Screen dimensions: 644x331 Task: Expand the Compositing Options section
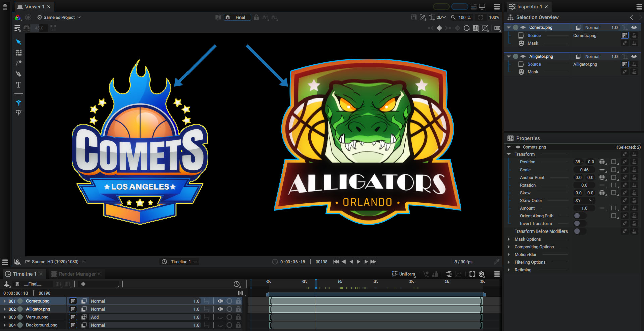[x=509, y=247]
